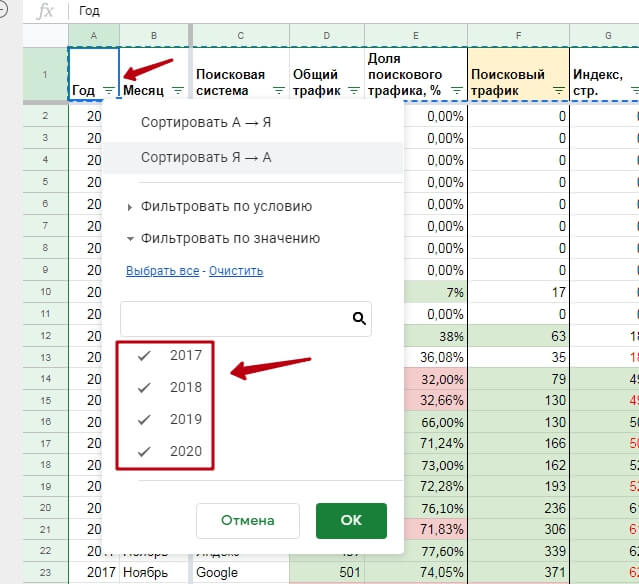Click the Очистить link

point(236,271)
